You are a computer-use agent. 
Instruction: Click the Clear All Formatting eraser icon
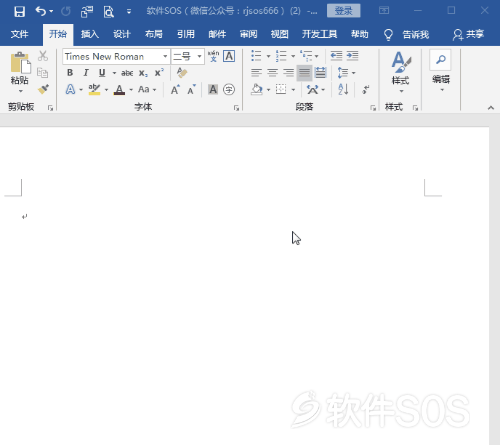[x=182, y=73]
